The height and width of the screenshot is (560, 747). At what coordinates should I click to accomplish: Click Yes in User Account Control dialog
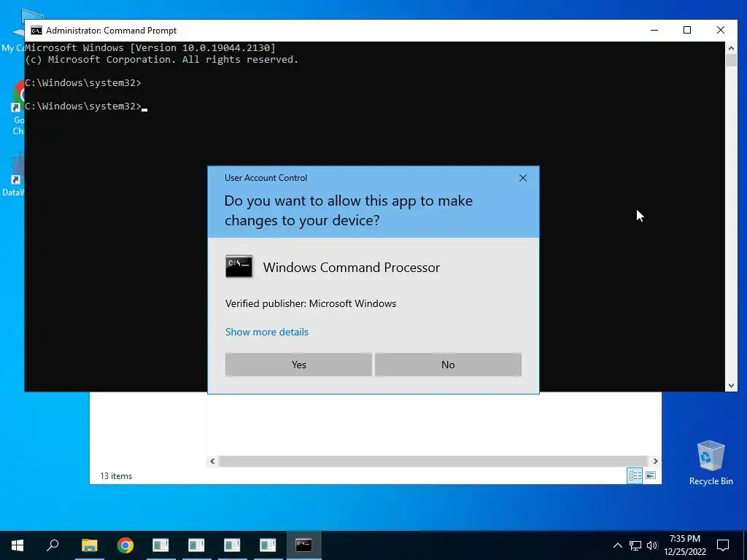tap(298, 365)
